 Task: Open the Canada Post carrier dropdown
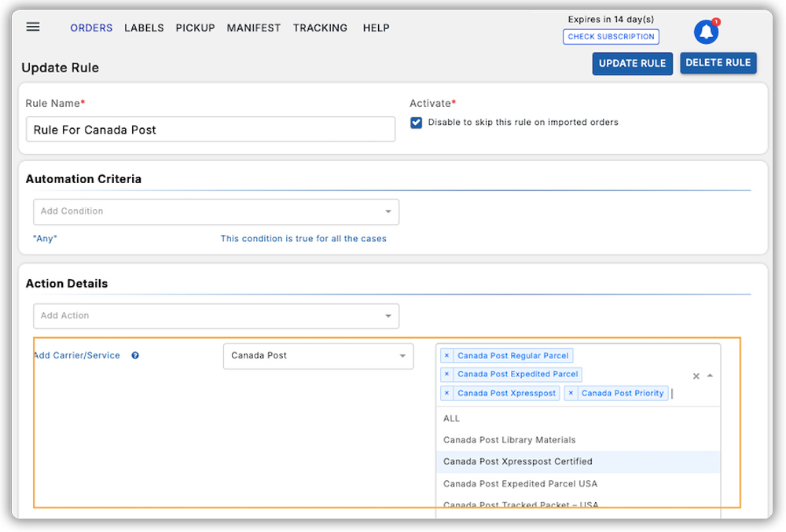click(x=318, y=356)
